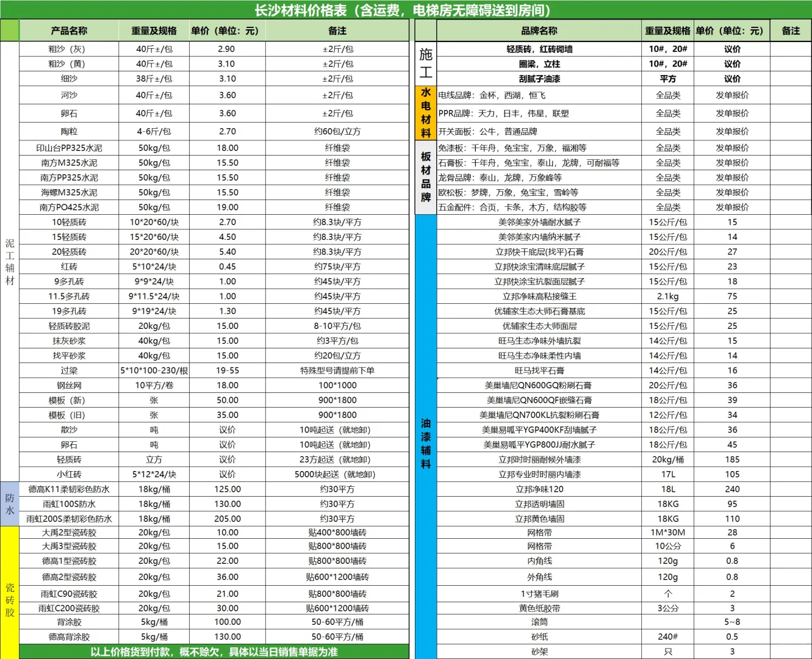Select the 散沙 product cell
The height and width of the screenshot is (659, 812).
tap(69, 430)
